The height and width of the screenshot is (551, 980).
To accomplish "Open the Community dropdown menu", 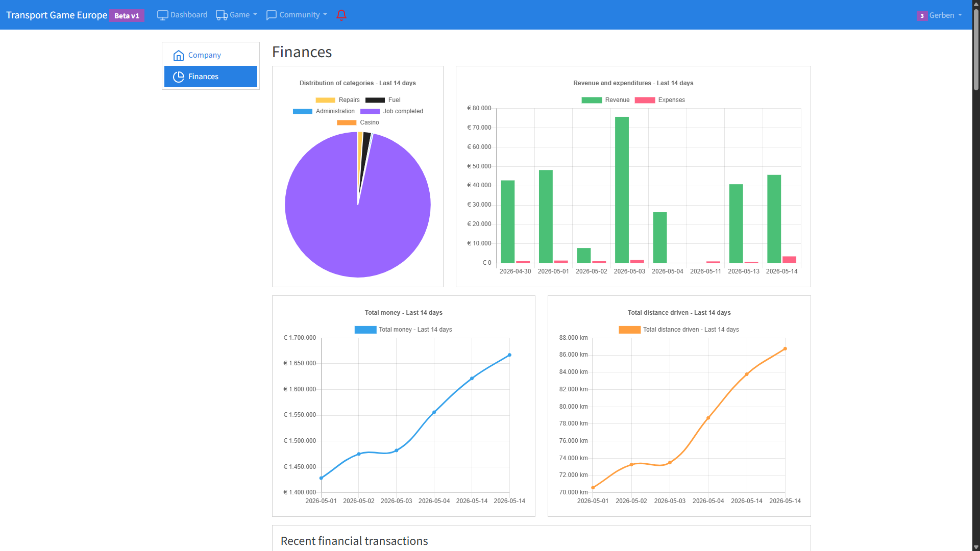I will [297, 15].
